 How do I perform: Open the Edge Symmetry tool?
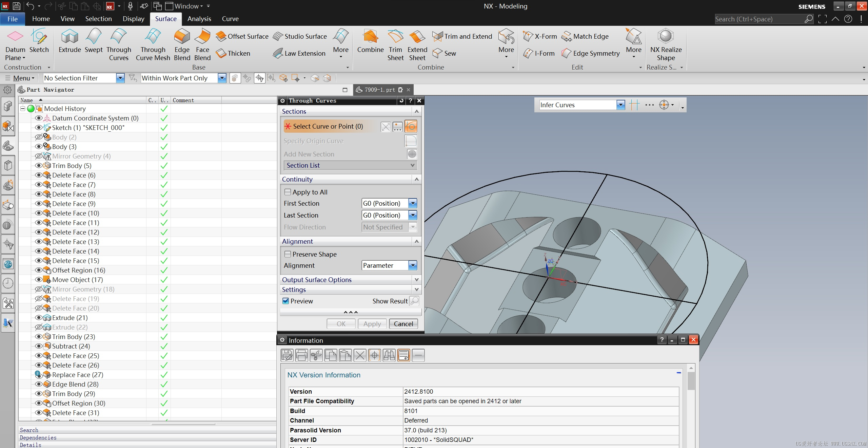[x=590, y=53]
